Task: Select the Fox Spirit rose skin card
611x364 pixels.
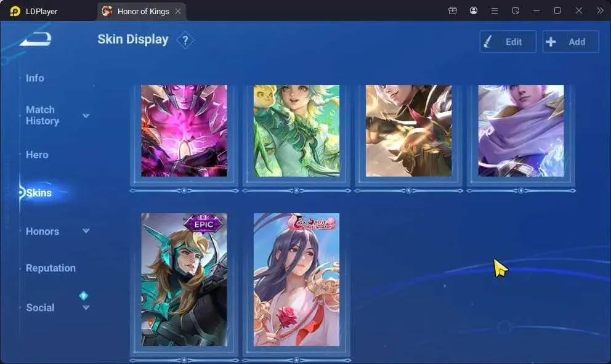Action: coord(296,280)
